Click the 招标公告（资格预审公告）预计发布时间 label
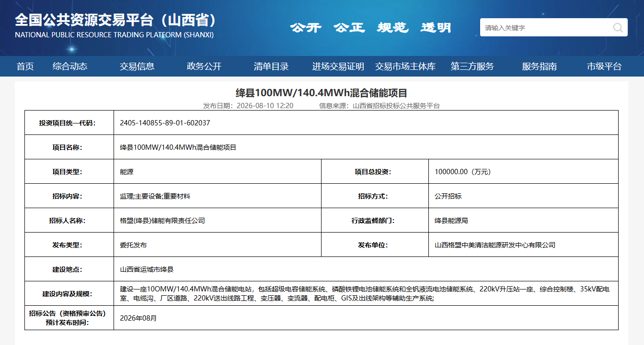 click(69, 318)
